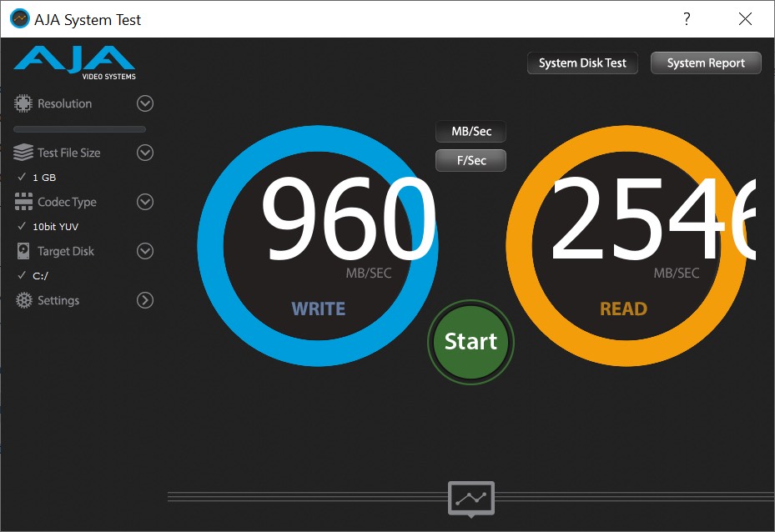Select the 1 GB file size option

coord(44,178)
